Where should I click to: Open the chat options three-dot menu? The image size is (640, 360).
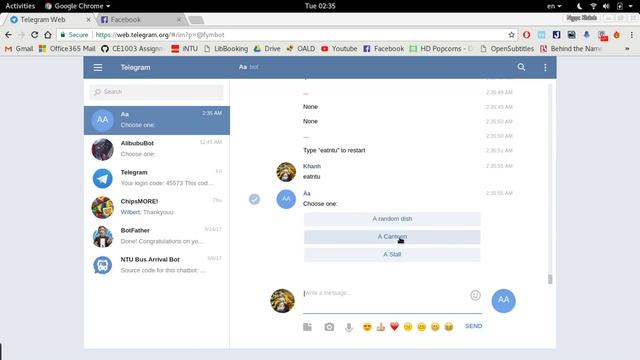[545, 67]
